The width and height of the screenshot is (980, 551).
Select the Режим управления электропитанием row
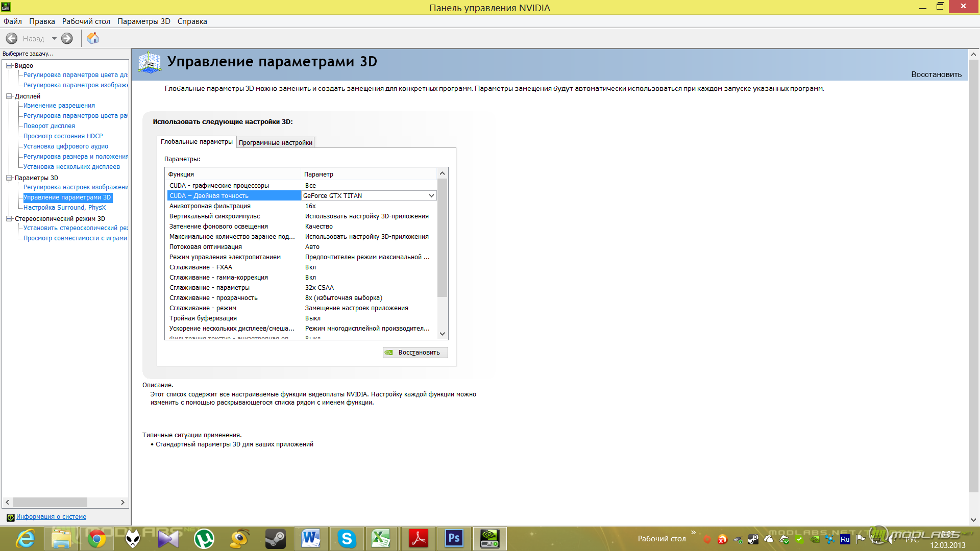click(302, 257)
